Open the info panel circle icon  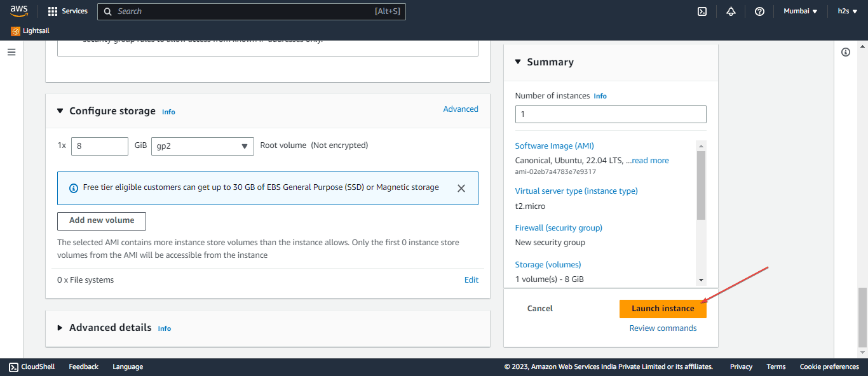pos(846,52)
